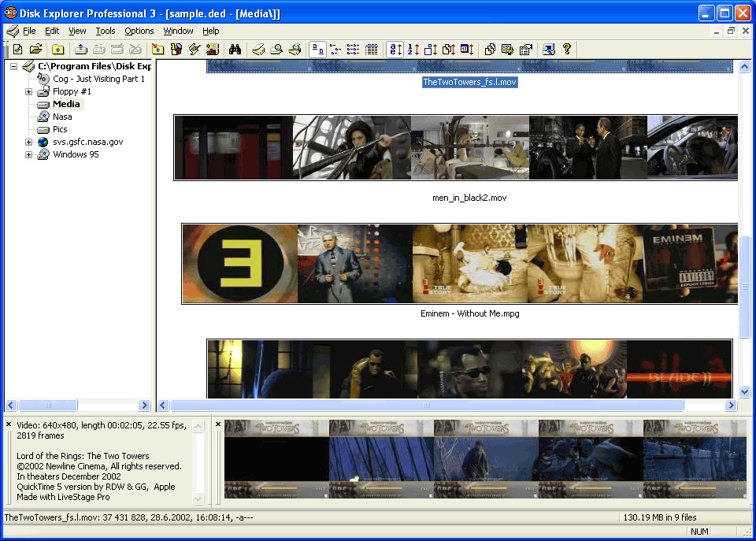Click the Open file folder icon
The width and height of the screenshot is (756, 541).
tap(35, 50)
